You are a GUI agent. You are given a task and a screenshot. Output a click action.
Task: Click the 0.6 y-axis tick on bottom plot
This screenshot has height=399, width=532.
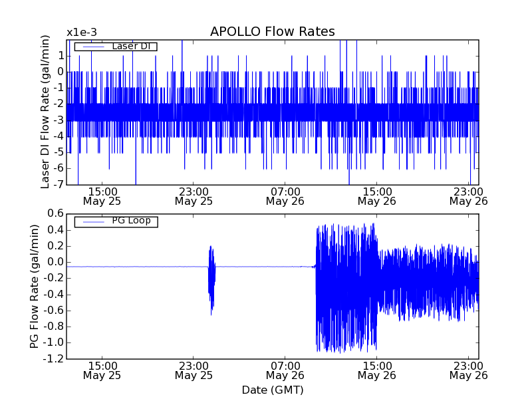coord(55,213)
